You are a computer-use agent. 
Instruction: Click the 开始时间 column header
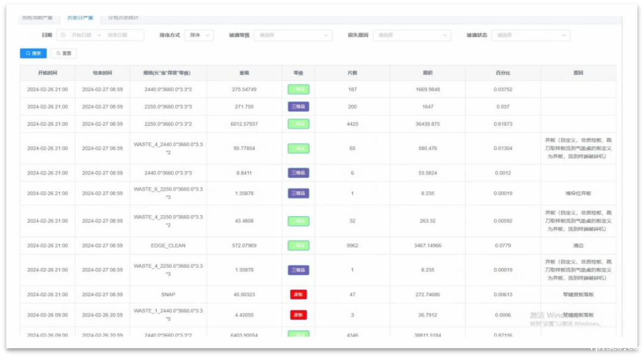point(47,73)
